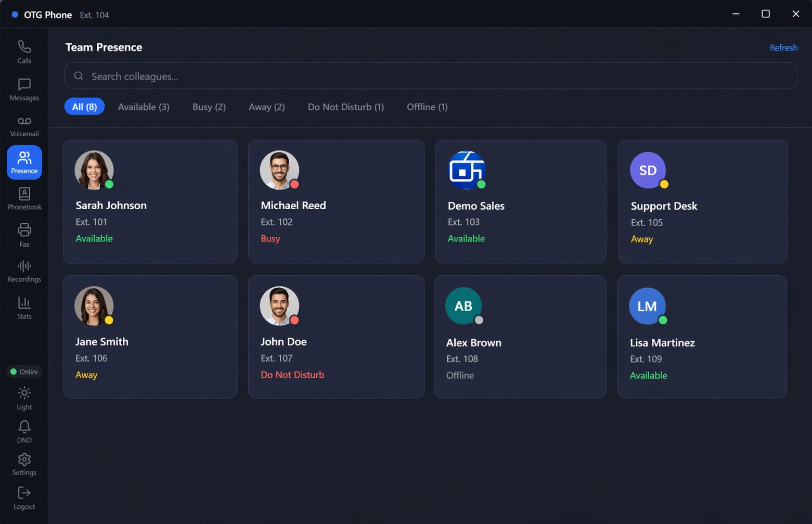812x524 pixels.
Task: Click Alex Brown's Offline status text
Action: tap(460, 375)
